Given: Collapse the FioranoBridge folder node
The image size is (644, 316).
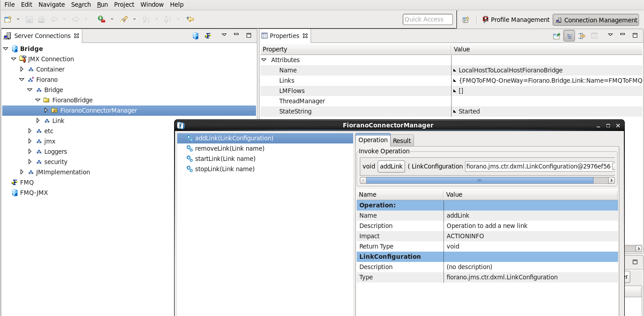Looking at the screenshot, I should [x=38, y=100].
